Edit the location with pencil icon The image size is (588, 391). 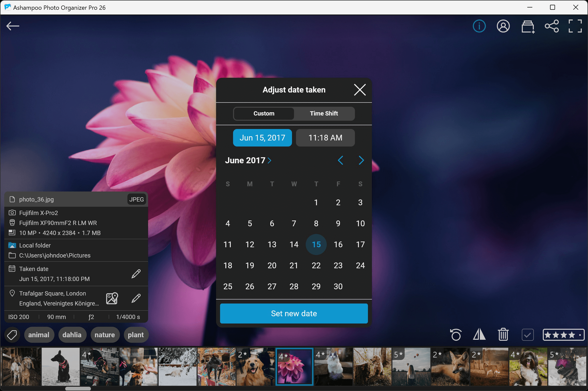136,298
